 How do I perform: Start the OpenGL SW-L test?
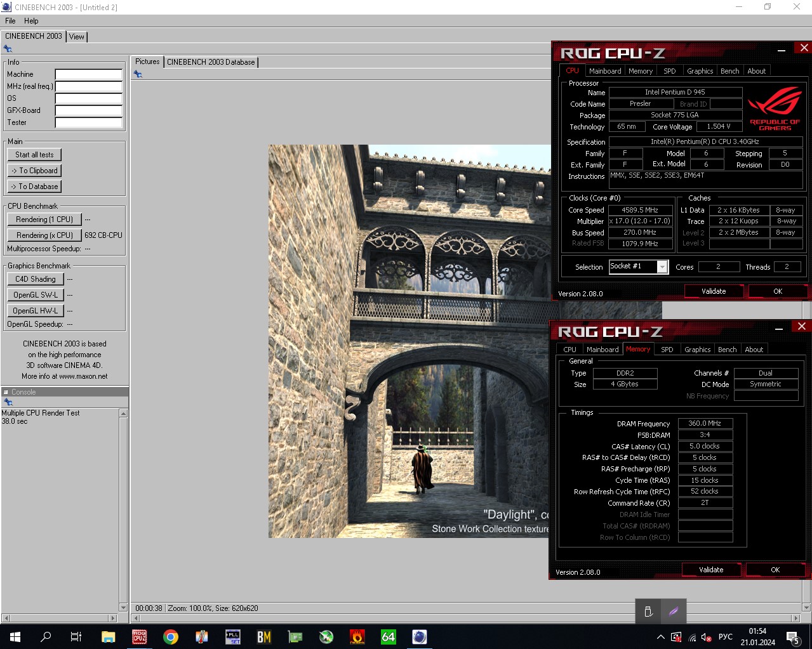[x=36, y=295]
